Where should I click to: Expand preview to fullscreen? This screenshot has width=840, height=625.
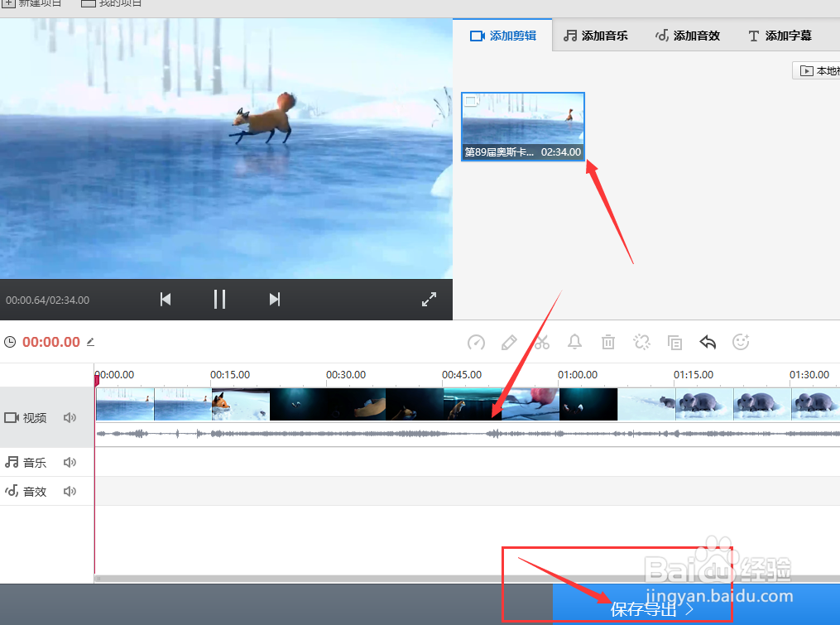click(430, 299)
